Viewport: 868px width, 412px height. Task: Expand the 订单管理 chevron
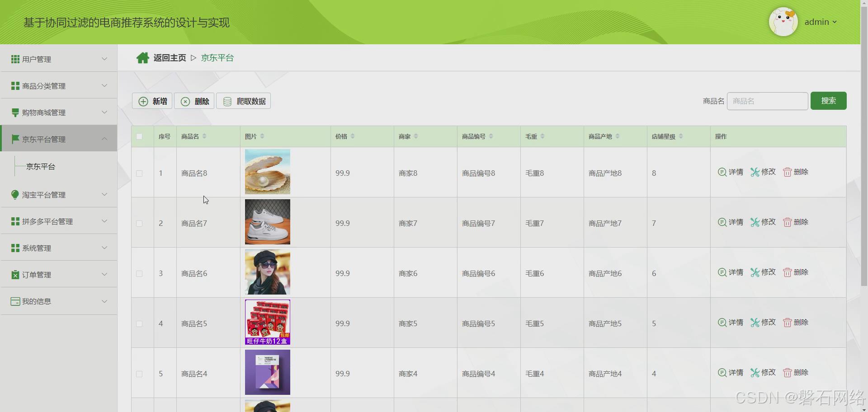click(x=104, y=274)
